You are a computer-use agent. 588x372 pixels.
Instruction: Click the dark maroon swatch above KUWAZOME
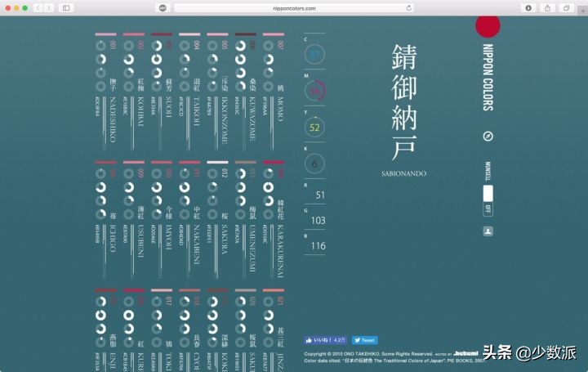(x=245, y=34)
